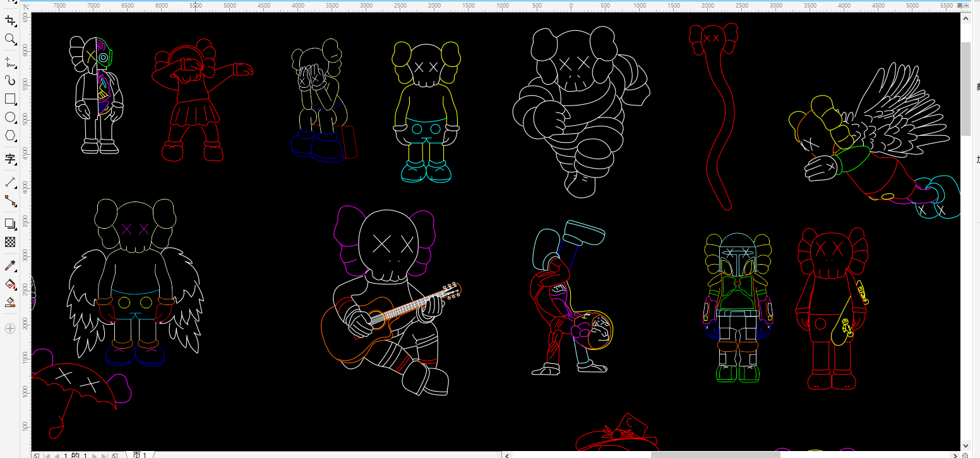Screen dimensions: 980x458
Task: Add a page before the current page
Action: coord(36,455)
